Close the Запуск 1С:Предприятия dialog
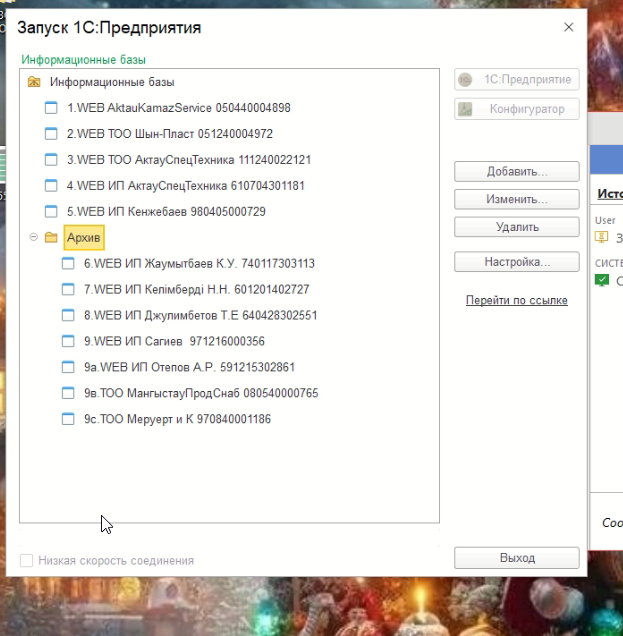This screenshot has height=636, width=623. pos(569,27)
